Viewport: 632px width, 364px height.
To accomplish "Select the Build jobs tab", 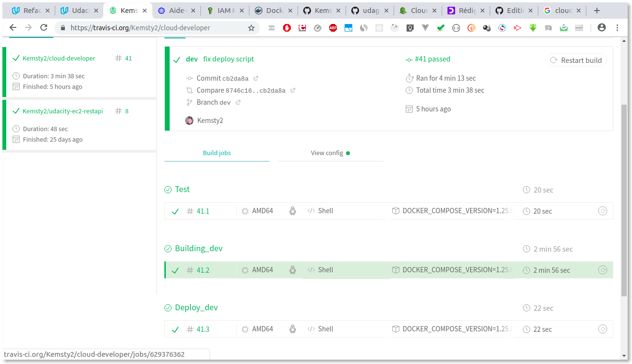I will 217,153.
